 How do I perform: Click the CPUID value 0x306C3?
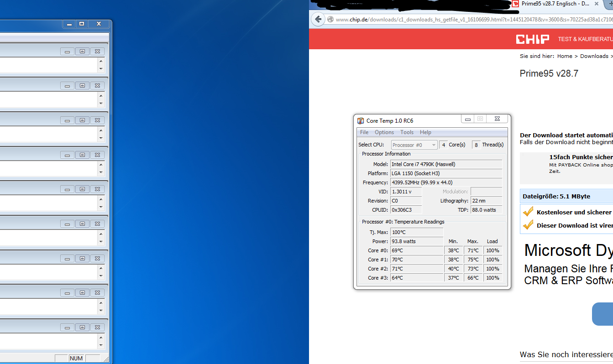(x=406, y=210)
